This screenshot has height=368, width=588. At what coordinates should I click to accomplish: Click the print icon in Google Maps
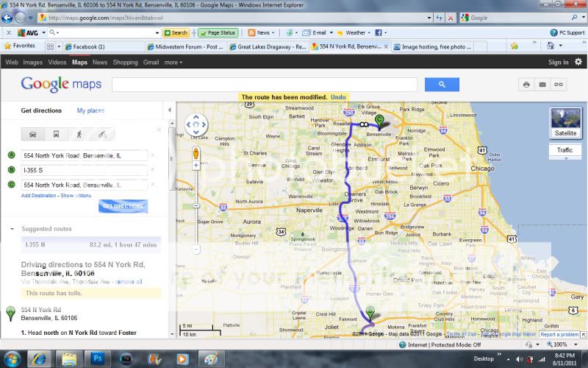tap(526, 85)
